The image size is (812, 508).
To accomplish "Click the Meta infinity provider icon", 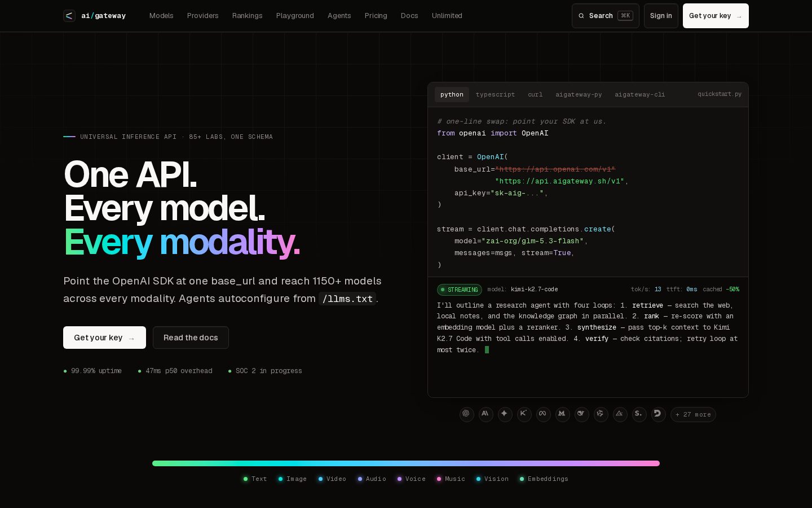I will point(543,414).
